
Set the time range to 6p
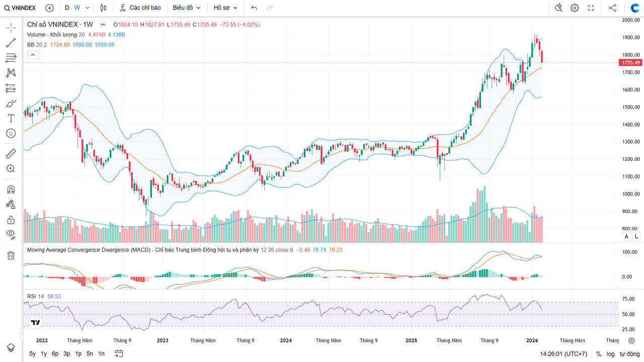55,353
